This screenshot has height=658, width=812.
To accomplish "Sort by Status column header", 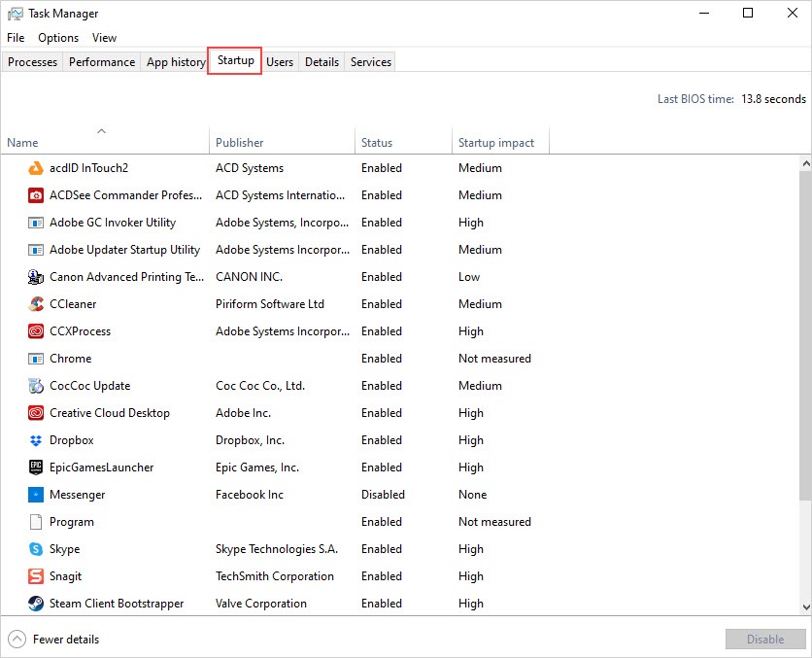I will point(377,143).
